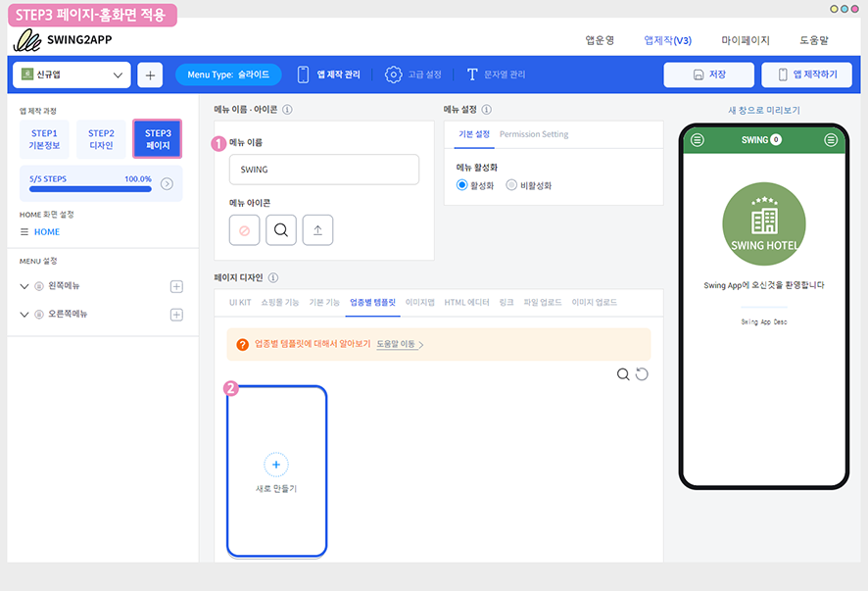
Task: Add an item to 오른쪽메뉴 with the plus icon
Action: (176, 315)
